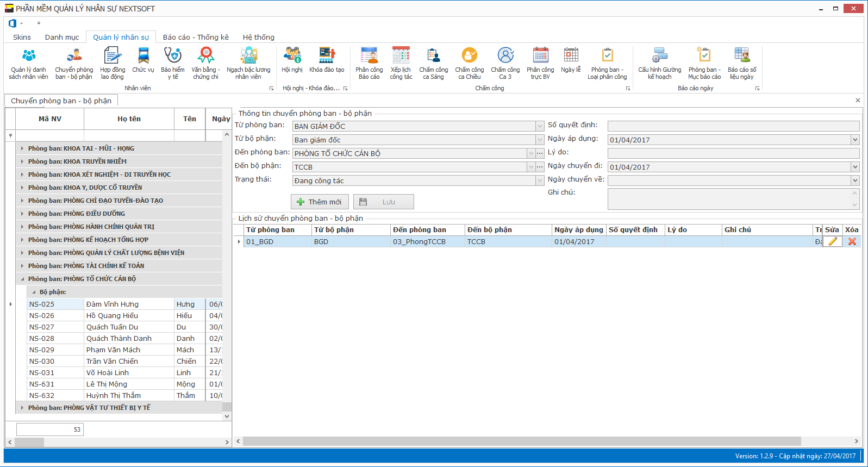The width and height of the screenshot is (868, 467).
Task: Open the Hội nghị ribbon icon
Action: point(292,60)
